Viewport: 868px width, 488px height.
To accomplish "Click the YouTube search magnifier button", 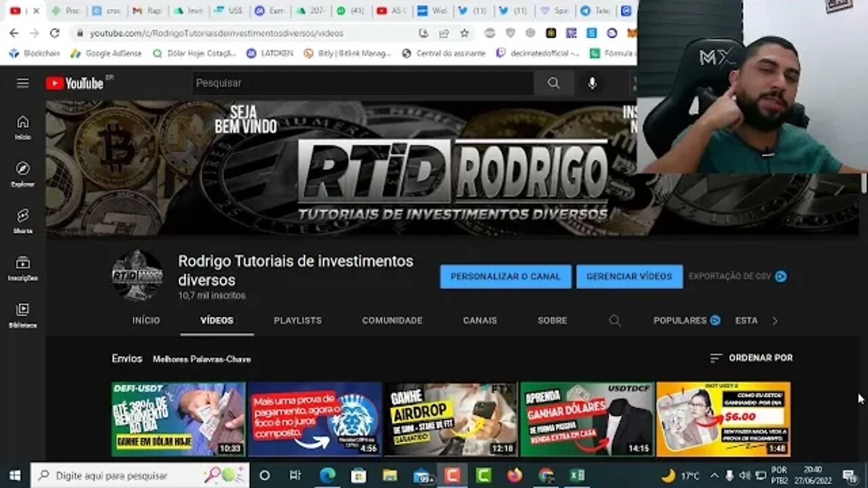I will 553,83.
